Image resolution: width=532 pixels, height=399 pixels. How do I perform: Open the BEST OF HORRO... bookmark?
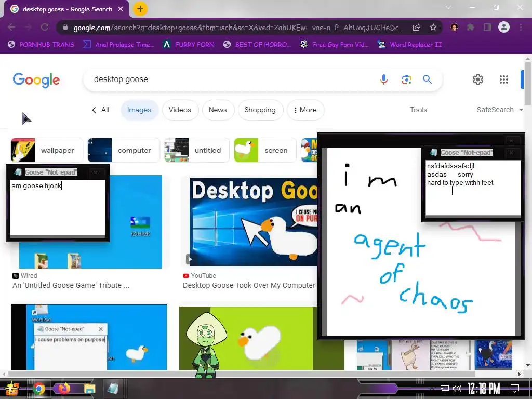tap(257, 45)
